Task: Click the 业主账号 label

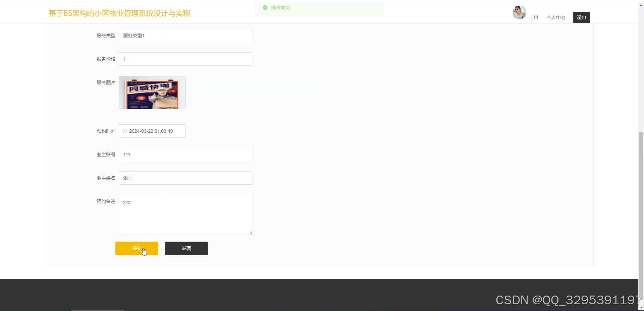Action: pyautogui.click(x=106, y=154)
